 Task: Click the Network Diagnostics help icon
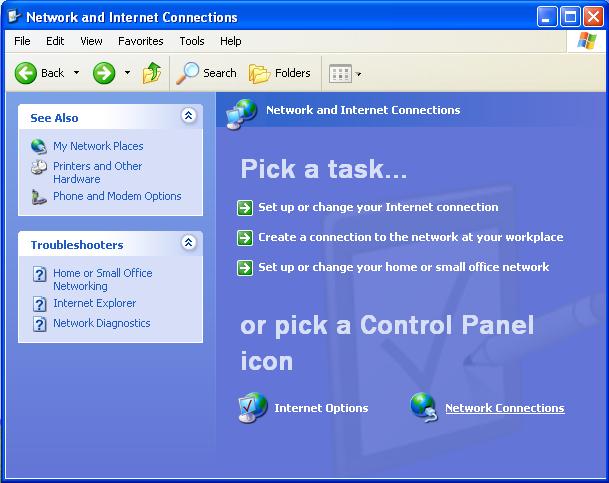click(39, 324)
